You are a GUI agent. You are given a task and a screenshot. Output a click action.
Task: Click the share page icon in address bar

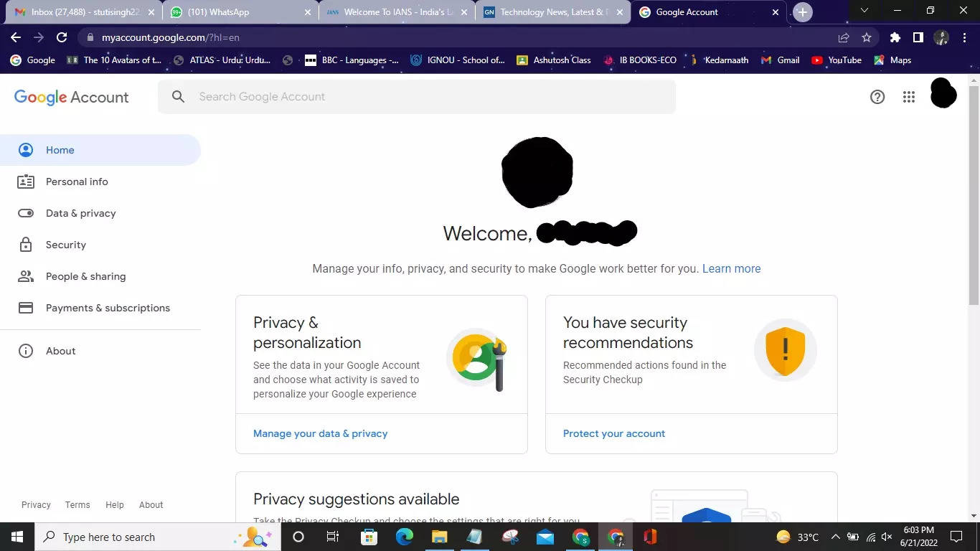(x=844, y=37)
